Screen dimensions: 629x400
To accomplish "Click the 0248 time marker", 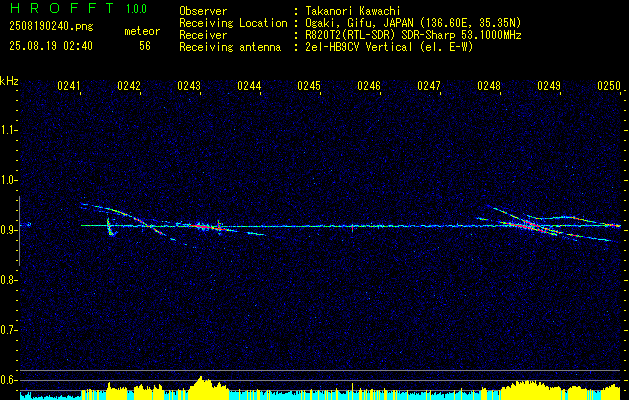I will coord(489,86).
